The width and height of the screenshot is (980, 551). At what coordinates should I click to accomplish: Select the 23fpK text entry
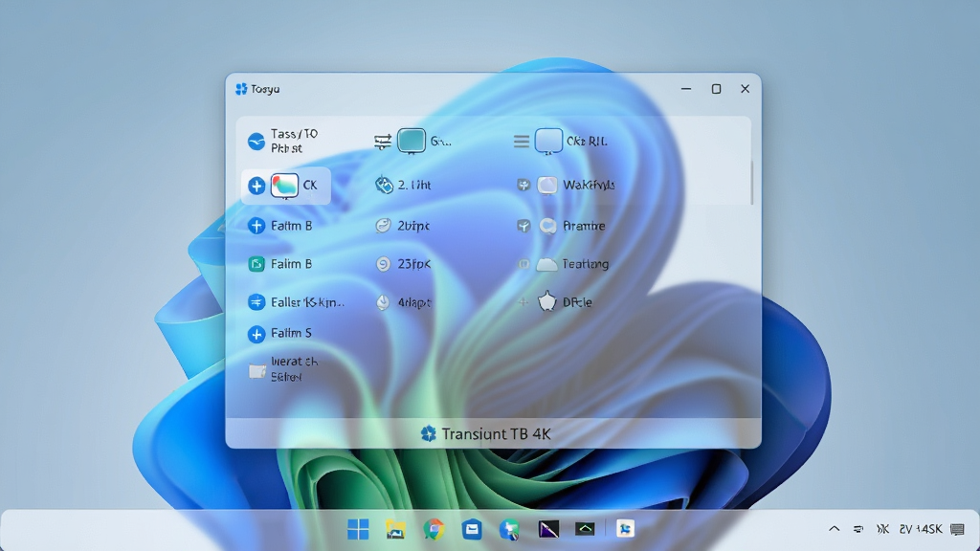(414, 264)
